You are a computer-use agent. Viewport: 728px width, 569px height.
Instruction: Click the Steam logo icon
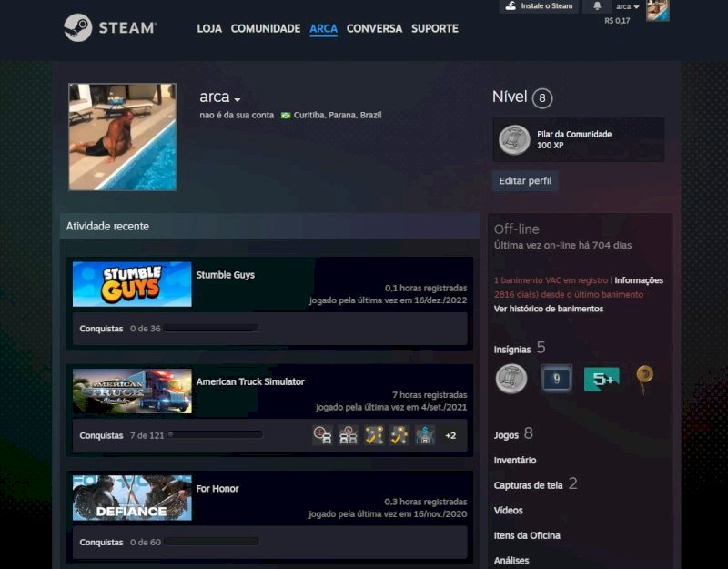(78, 28)
